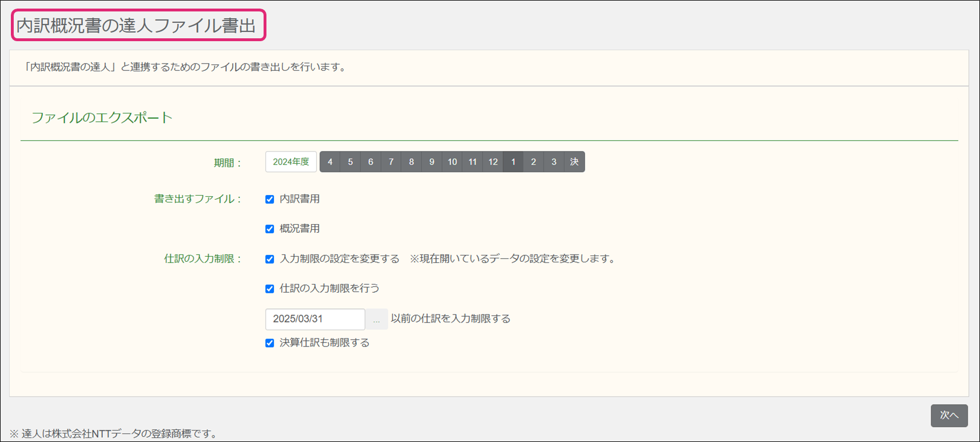Toggle 仕訳の入力制限を行う checkbox
This screenshot has width=980, height=442.
click(270, 289)
